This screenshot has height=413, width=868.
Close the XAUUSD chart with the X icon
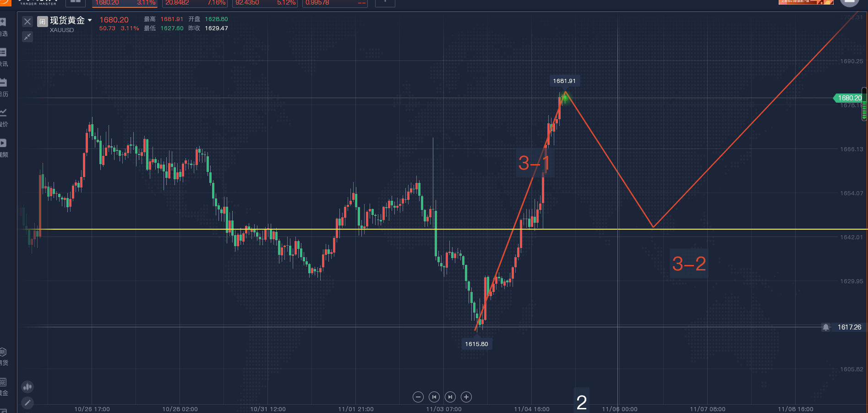27,22
